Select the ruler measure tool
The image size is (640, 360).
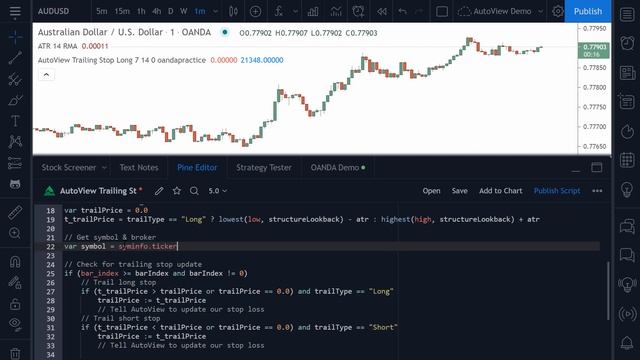pyautogui.click(x=15, y=212)
